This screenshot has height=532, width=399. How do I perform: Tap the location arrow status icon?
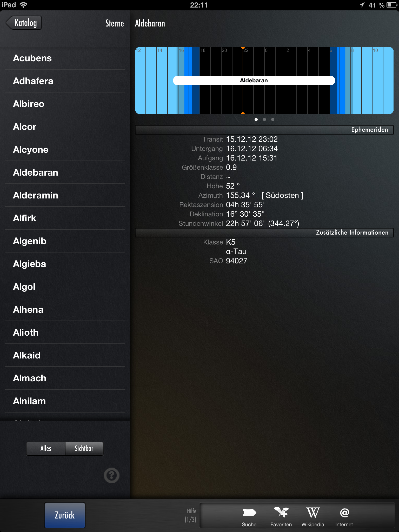(362, 5)
